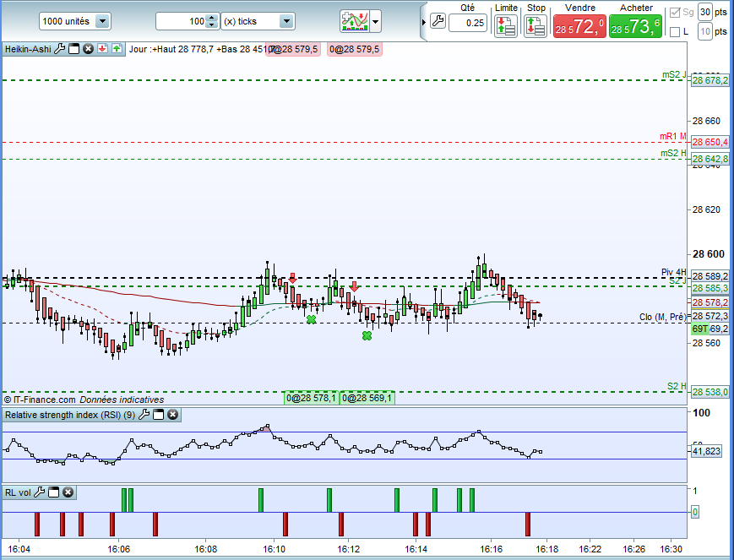Remove the RL vol indicator with X icon
This screenshot has width=734, height=560.
point(68,492)
